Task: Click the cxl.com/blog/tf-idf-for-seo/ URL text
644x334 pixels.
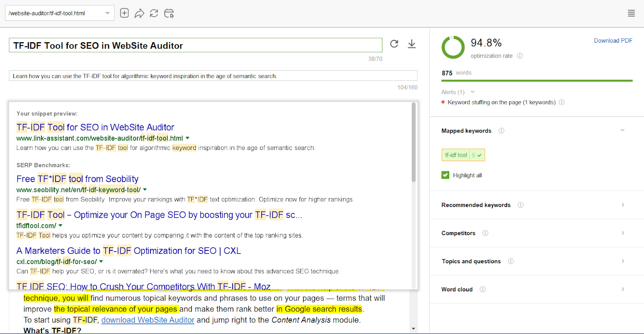Action: tap(57, 262)
